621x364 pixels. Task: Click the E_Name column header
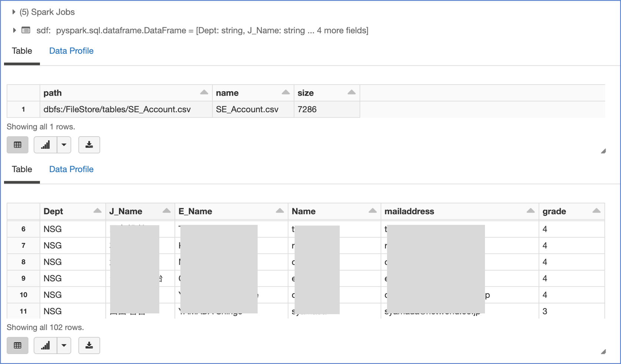pos(231,212)
